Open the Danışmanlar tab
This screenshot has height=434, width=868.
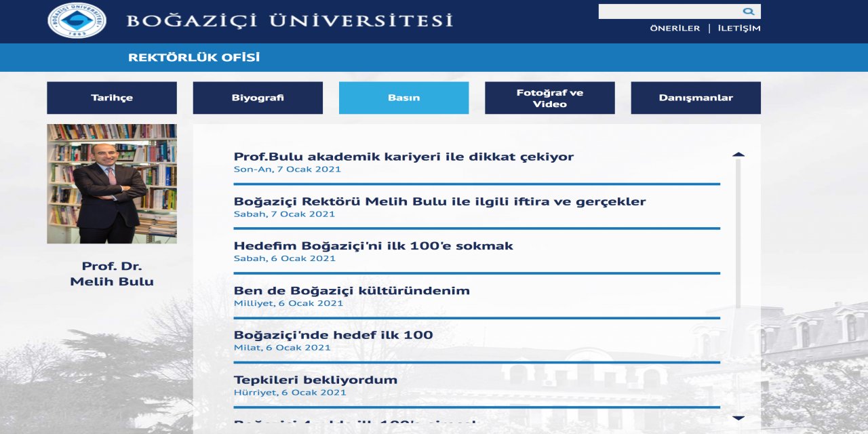(x=696, y=97)
